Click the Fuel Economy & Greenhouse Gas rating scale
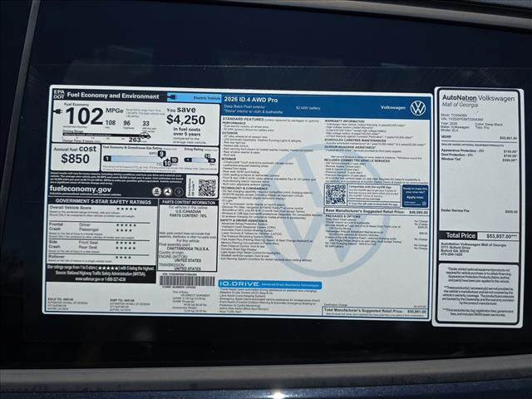The width and height of the screenshot is (532, 399). click(x=141, y=159)
